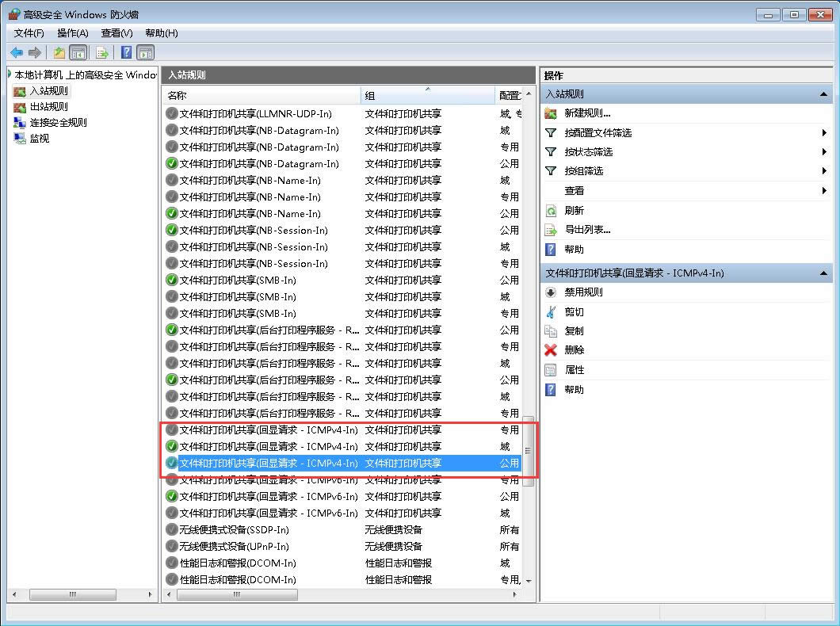Click 刷新 in the actions pane
This screenshot has width=840, height=626.
pos(574,211)
